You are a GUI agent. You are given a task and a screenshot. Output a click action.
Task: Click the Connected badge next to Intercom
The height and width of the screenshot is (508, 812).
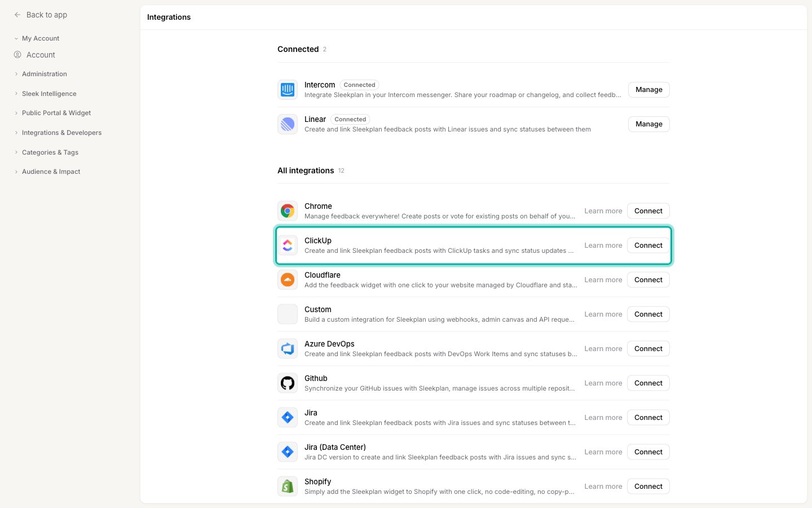pyautogui.click(x=359, y=85)
